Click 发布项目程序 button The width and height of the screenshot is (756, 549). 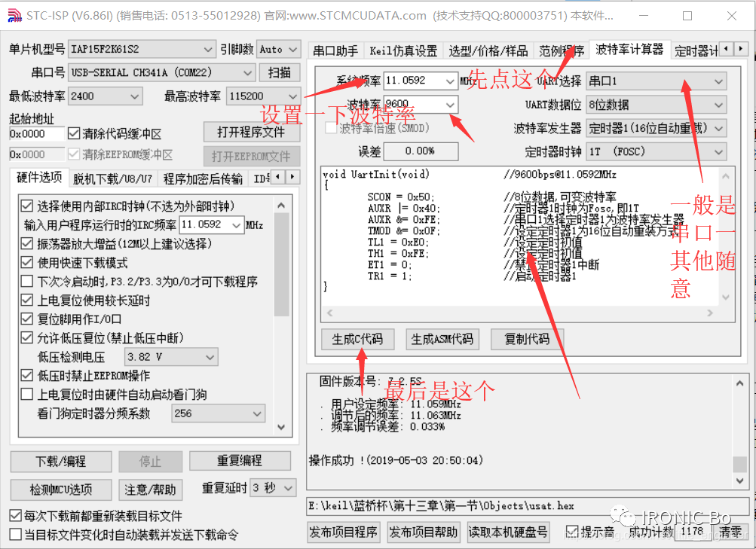(x=343, y=532)
